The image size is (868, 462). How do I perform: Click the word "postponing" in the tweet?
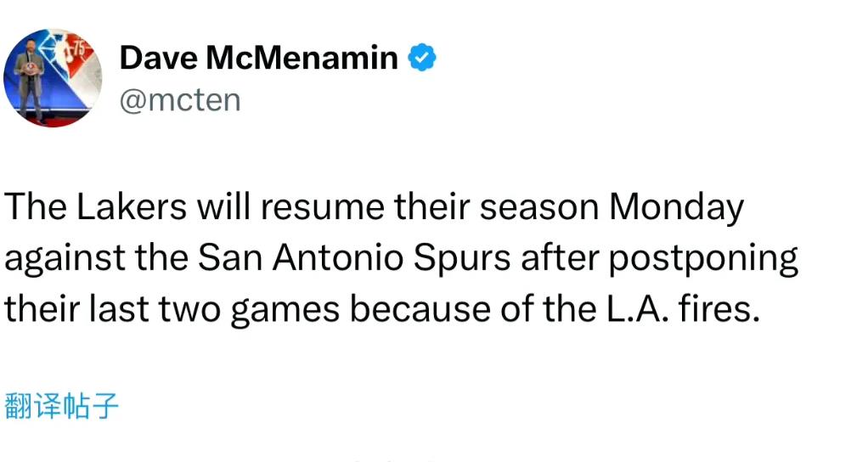[703, 260]
